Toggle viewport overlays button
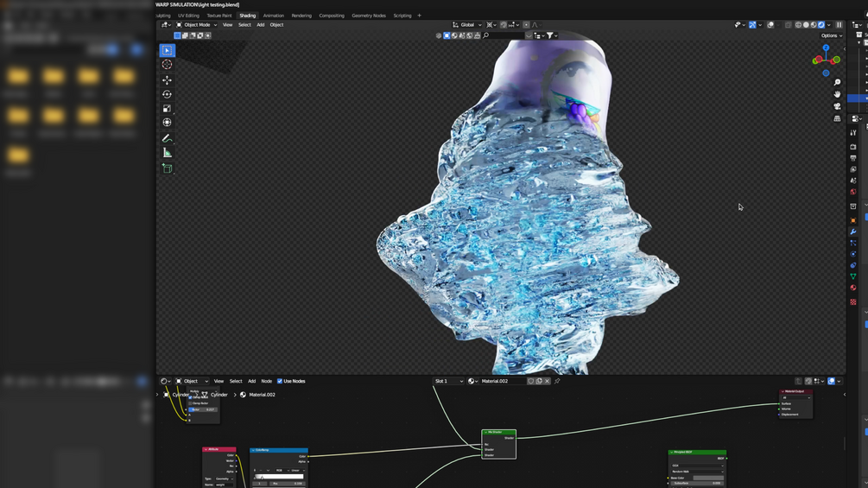 click(x=770, y=25)
